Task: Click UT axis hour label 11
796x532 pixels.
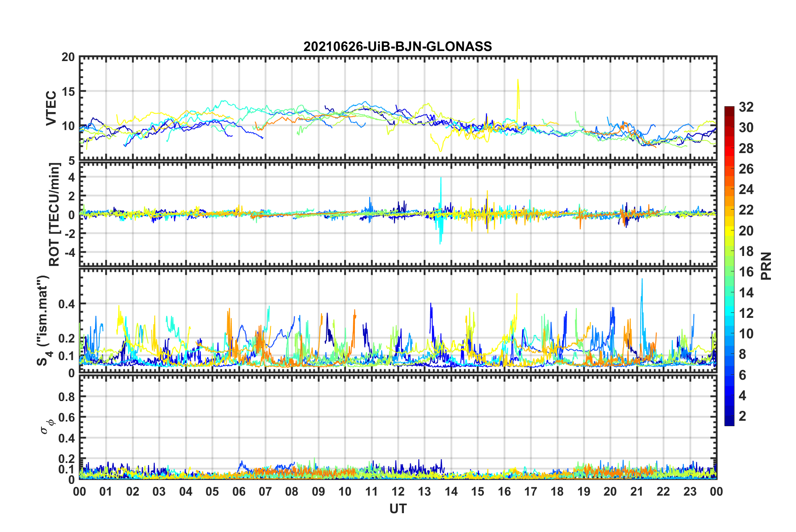Action: (x=372, y=491)
